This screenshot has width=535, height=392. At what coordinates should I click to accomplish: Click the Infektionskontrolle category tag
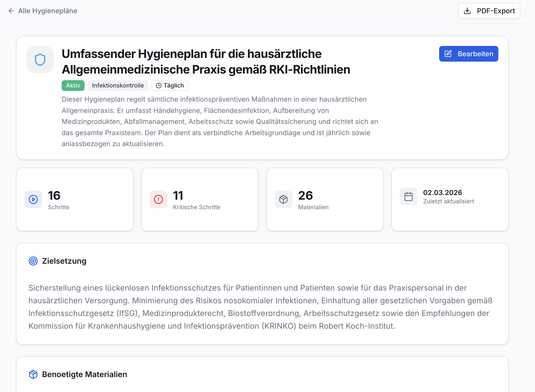click(118, 86)
